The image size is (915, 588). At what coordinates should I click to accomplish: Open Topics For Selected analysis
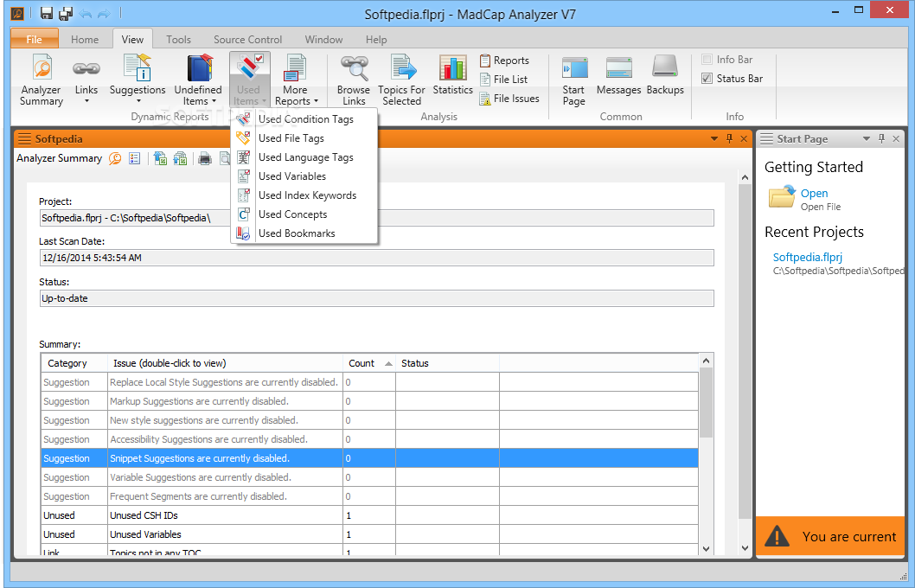pos(401,80)
